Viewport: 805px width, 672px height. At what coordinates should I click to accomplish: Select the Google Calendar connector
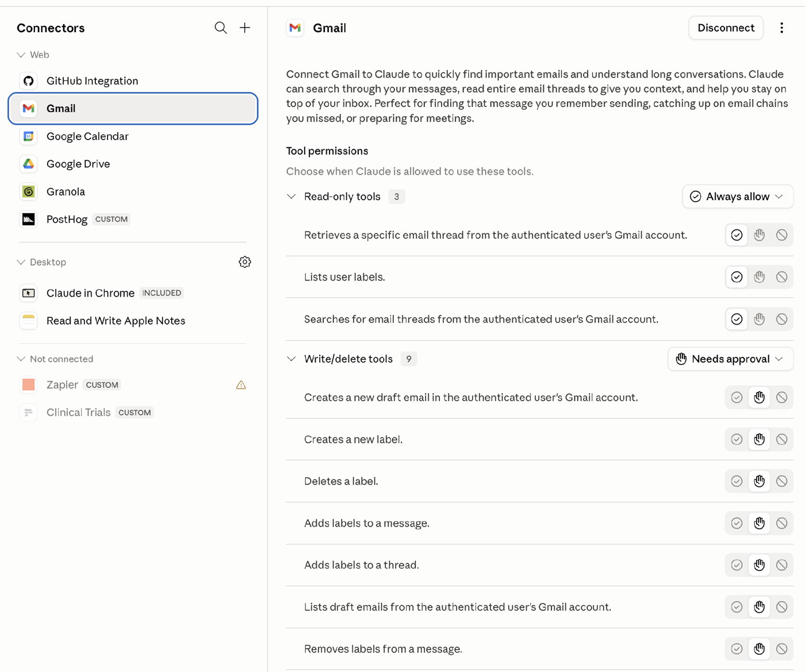click(x=133, y=136)
